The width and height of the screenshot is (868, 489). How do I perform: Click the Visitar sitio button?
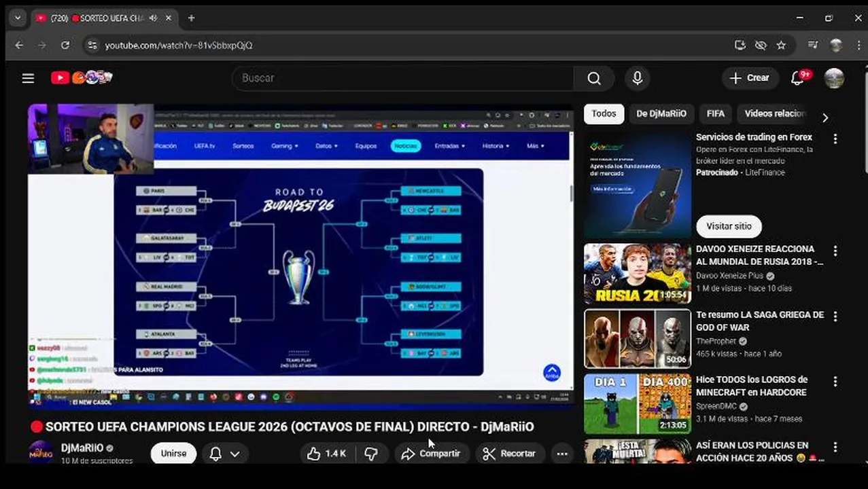[x=729, y=226]
